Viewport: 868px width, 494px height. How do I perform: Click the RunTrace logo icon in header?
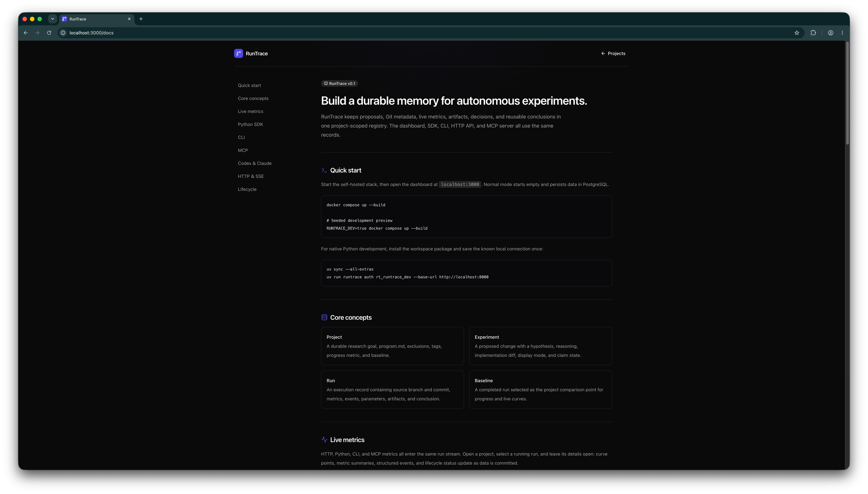238,53
